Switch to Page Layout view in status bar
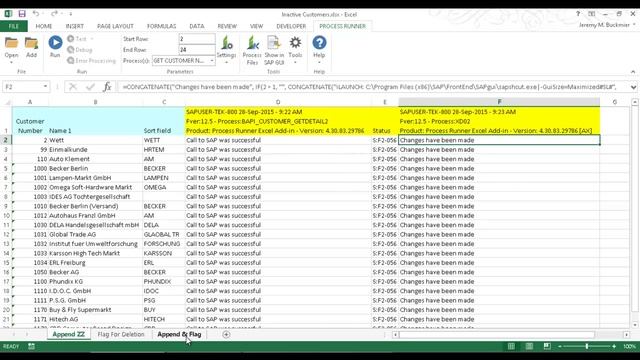640x360 pixels. (529, 346)
